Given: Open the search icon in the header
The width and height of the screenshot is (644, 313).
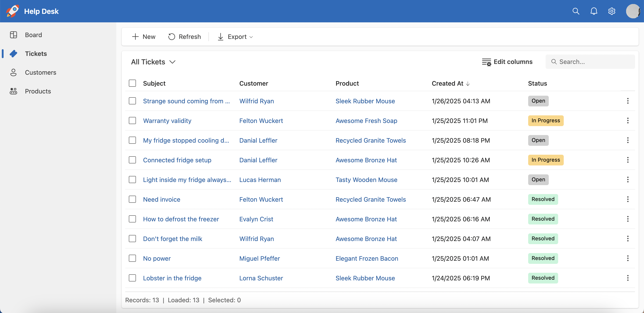Looking at the screenshot, I should click(576, 11).
